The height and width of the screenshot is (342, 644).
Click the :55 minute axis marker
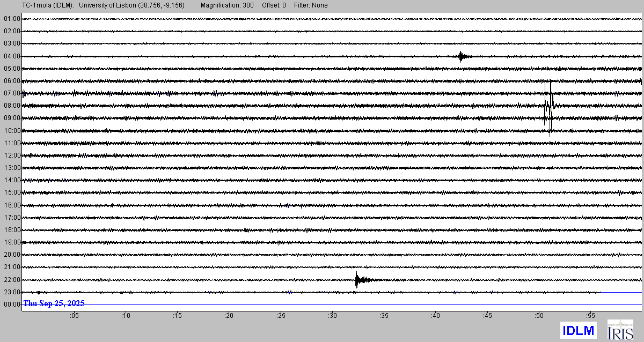pos(590,315)
